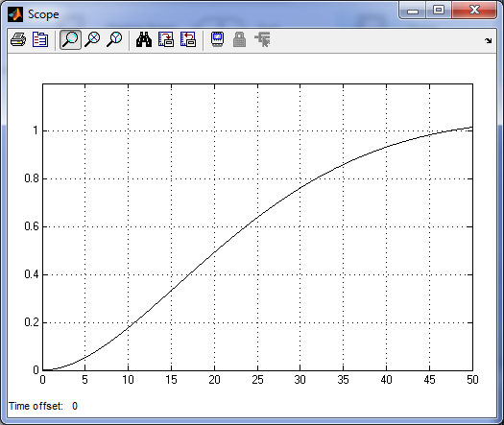
Task: Click the x-axis tick label 25
Action: [257, 380]
